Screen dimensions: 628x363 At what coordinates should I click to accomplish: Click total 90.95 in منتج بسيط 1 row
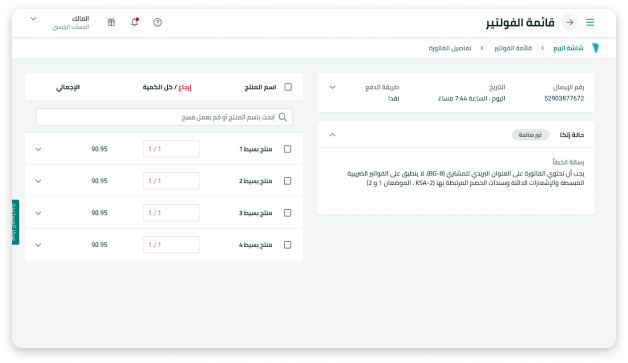pyautogui.click(x=99, y=149)
